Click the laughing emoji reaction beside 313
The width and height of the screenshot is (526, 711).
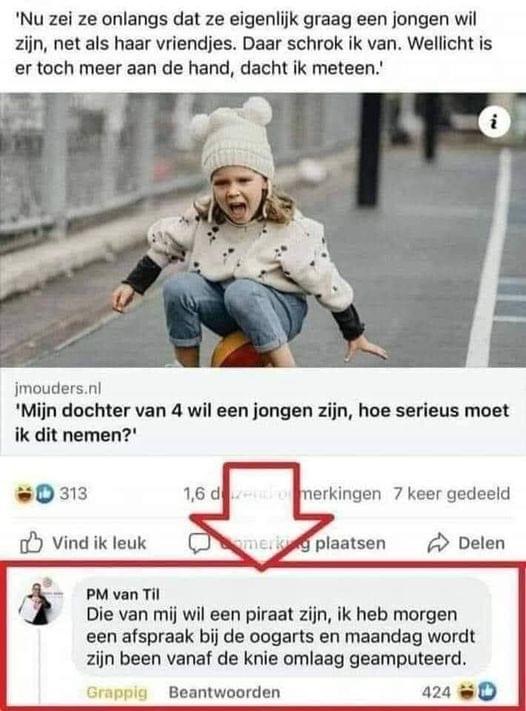click(24, 494)
